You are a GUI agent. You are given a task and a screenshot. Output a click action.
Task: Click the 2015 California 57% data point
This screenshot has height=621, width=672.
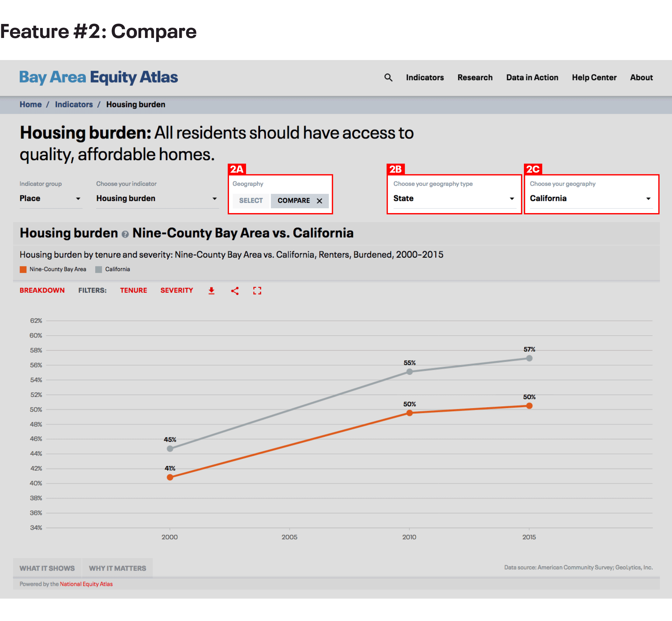(x=529, y=358)
